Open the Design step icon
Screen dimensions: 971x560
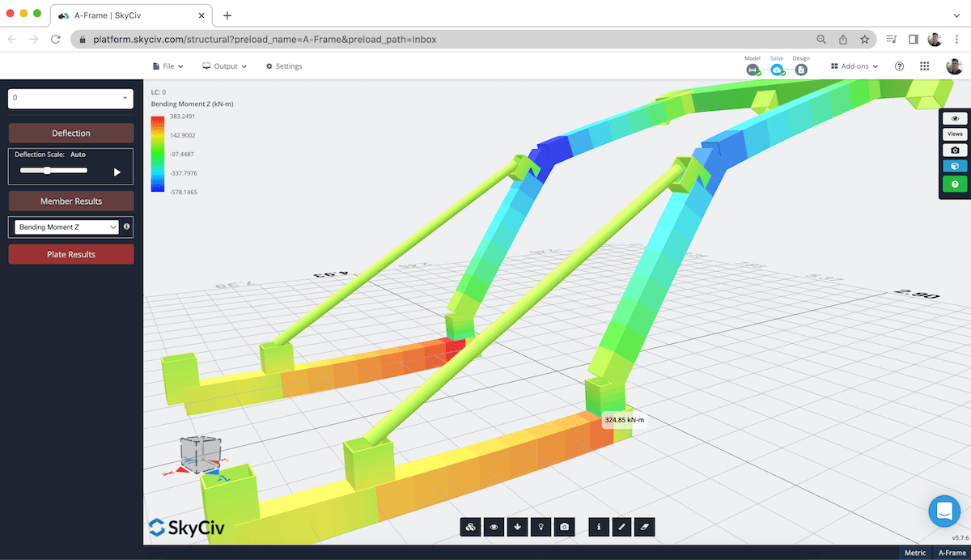coord(801,70)
